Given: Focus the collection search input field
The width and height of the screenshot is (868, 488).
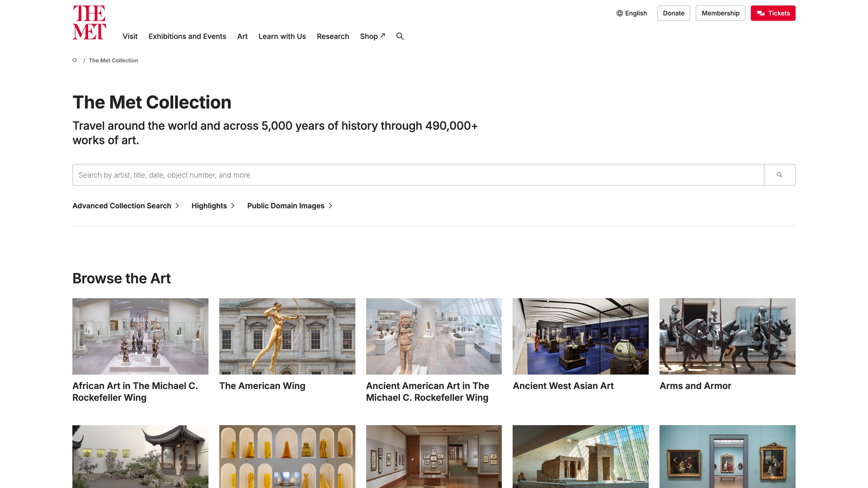Looking at the screenshot, I should pyautogui.click(x=418, y=175).
